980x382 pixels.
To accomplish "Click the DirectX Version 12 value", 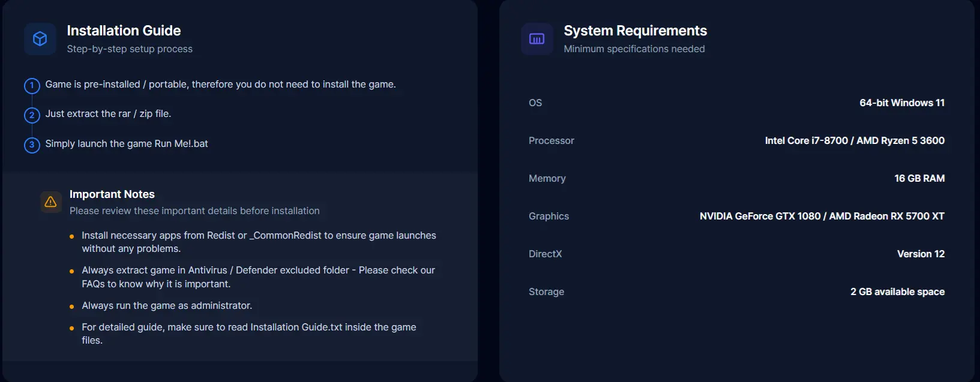I will click(921, 254).
